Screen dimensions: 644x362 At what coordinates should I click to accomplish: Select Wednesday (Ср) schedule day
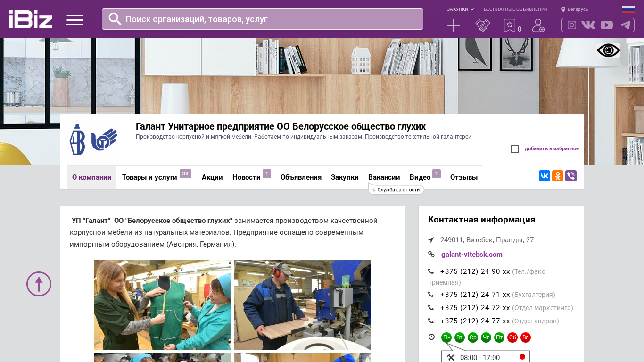coord(473,337)
